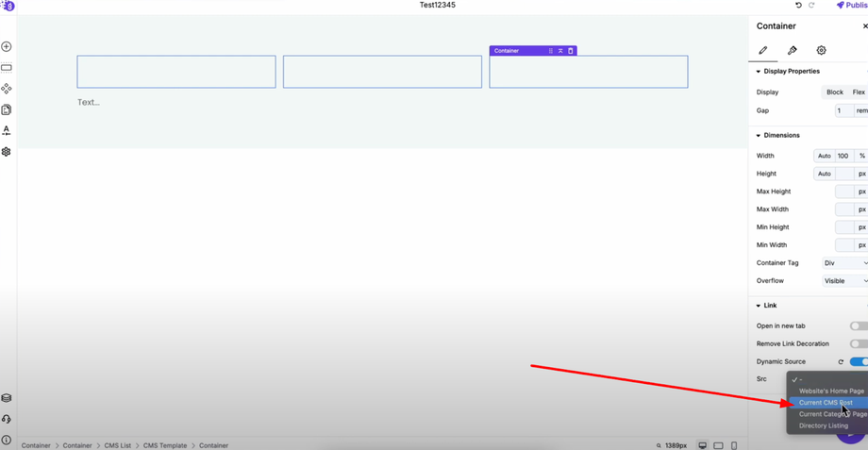Set Display to Flex
Screen dimensions: 868x450
coord(859,92)
